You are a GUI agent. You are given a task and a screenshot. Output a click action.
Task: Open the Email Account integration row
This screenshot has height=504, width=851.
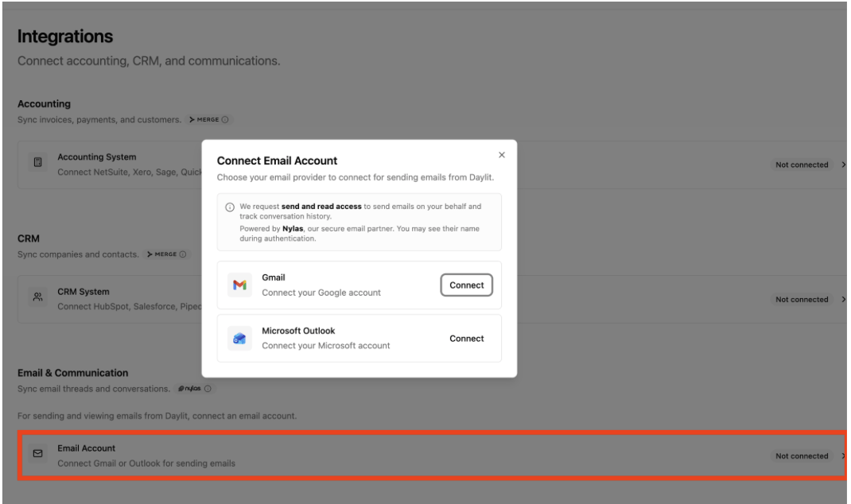coord(433,456)
